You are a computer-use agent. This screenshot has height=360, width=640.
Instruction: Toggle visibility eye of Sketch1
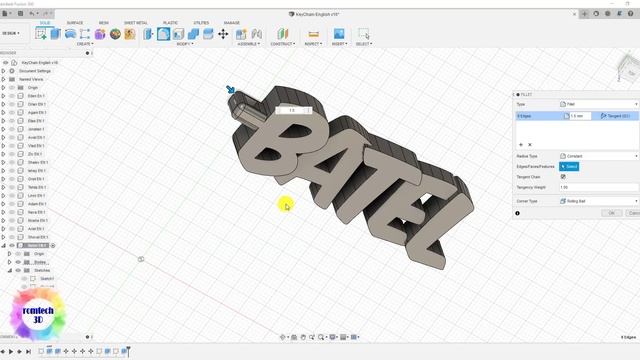click(24, 279)
